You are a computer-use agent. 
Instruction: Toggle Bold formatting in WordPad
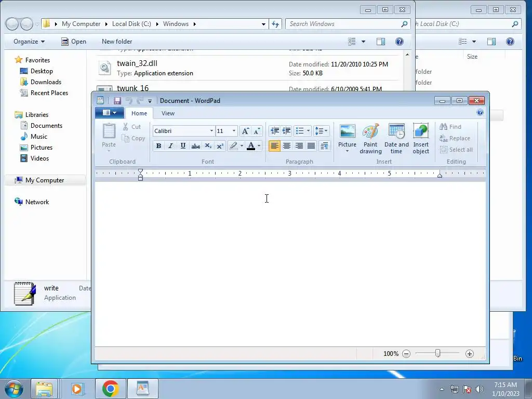pos(158,146)
